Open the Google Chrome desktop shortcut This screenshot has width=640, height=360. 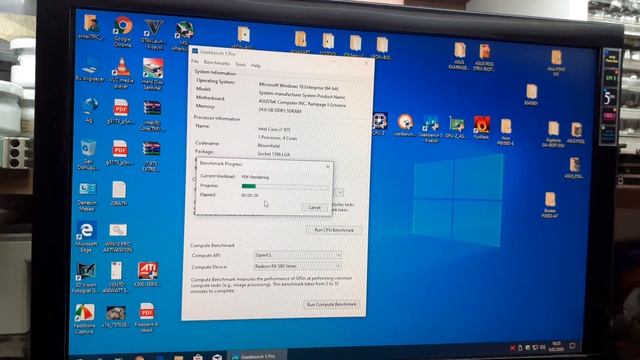click(123, 32)
